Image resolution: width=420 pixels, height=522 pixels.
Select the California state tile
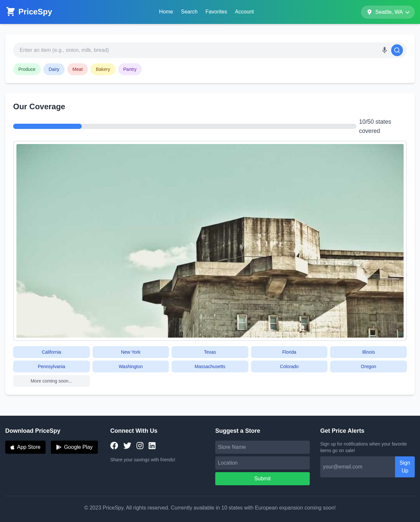tap(51, 352)
